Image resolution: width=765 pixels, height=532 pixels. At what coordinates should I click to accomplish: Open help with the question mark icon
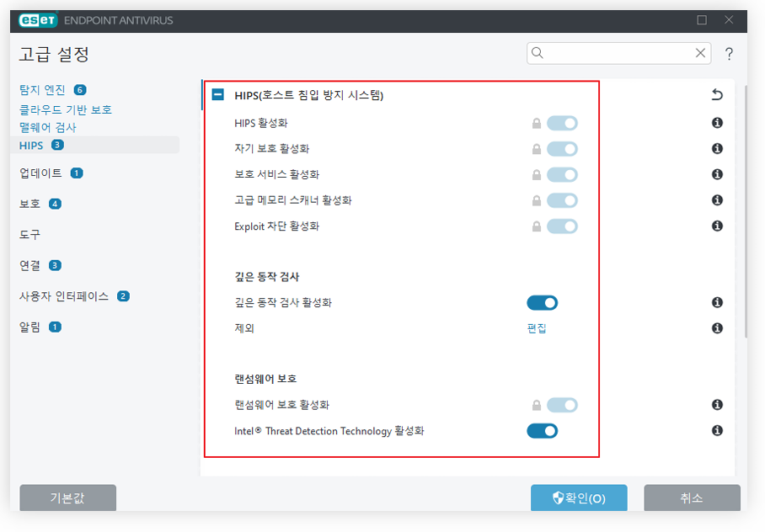pos(729,54)
